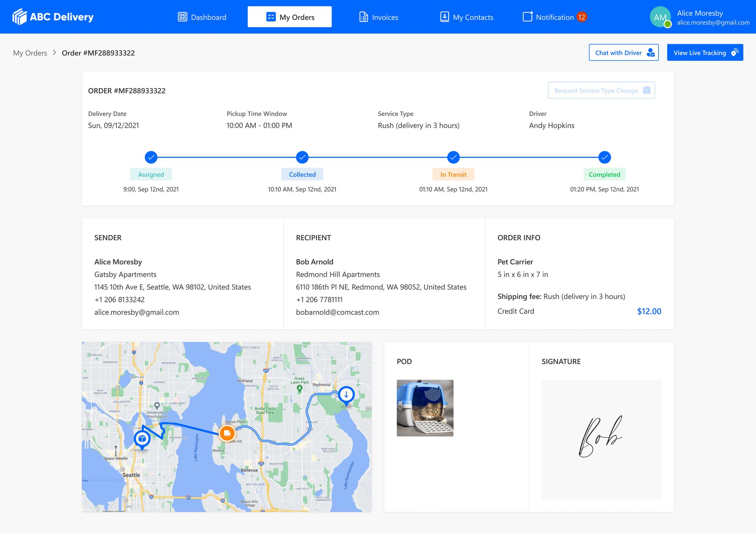This screenshot has width=756, height=533.
Task: Click the ABC Delivery logo icon
Action: point(20,17)
